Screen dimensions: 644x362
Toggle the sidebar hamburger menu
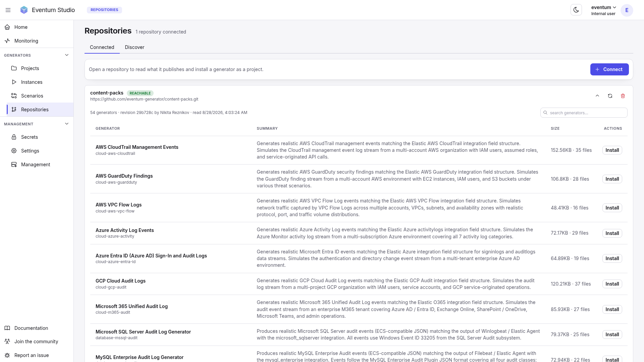pos(8,10)
